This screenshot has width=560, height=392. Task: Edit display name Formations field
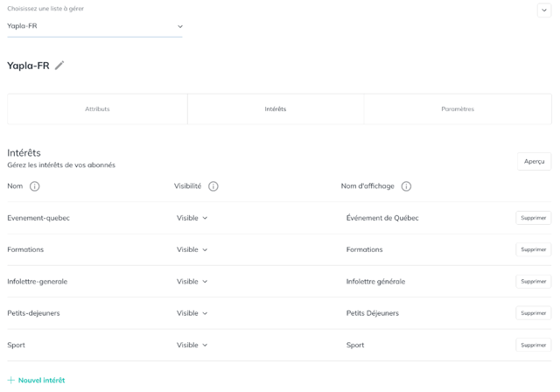coord(364,249)
